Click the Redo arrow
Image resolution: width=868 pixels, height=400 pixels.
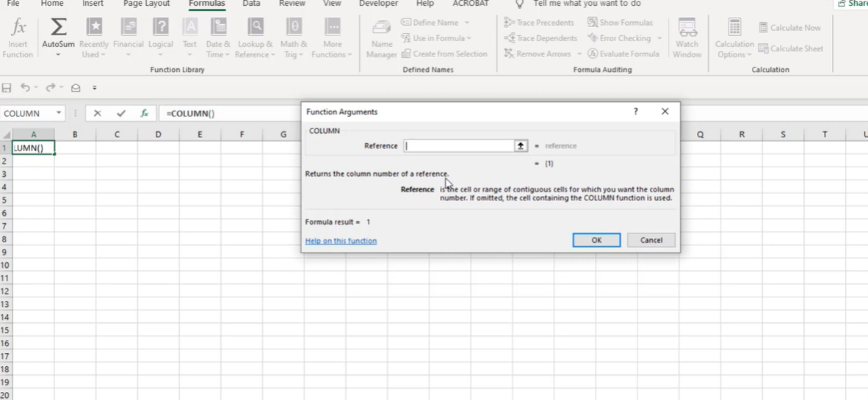tap(51, 87)
